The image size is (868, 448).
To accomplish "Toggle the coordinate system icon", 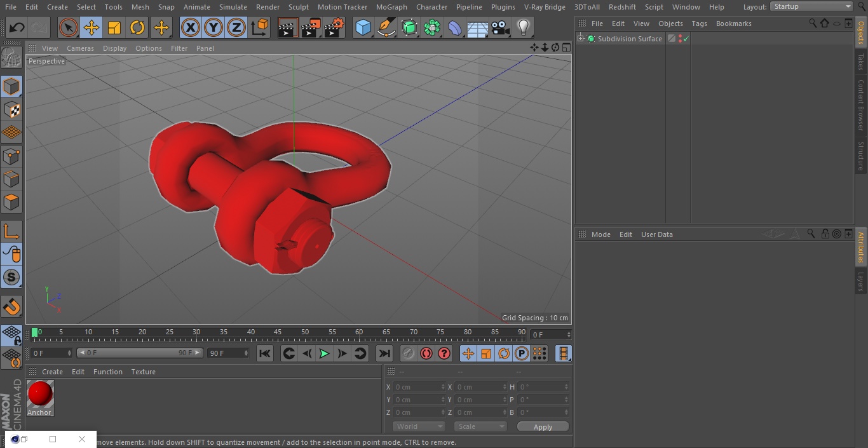I will tap(260, 27).
